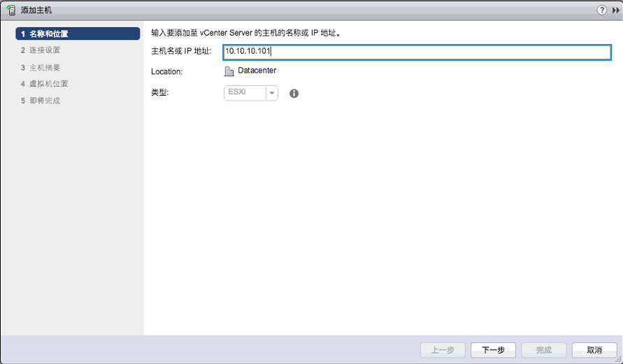Image resolution: width=623 pixels, height=364 pixels.
Task: Select step 1 名称和位置
Action: (78, 34)
